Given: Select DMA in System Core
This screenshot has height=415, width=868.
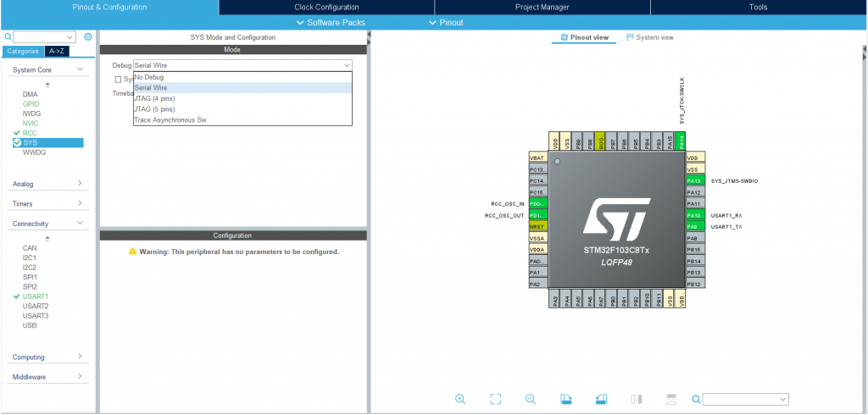Looking at the screenshot, I should [x=30, y=94].
